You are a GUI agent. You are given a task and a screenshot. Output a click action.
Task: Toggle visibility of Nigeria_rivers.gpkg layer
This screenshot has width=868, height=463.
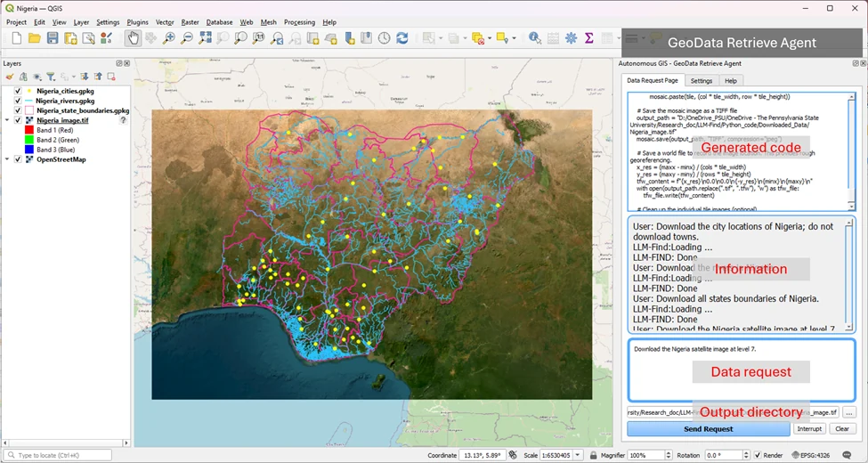click(18, 101)
